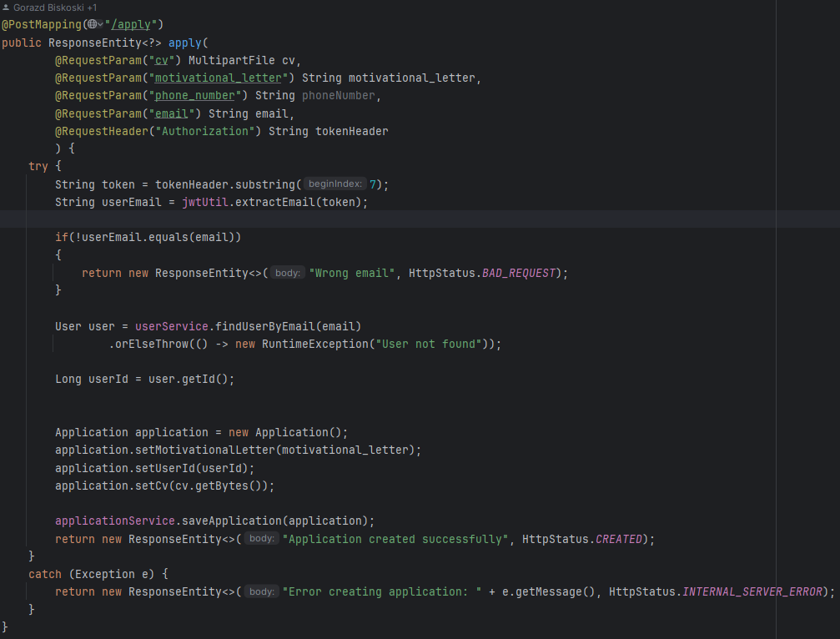Viewport: 840px width, 639px height.
Task: Place cursor on the empty highlighted line
Action: 417,219
